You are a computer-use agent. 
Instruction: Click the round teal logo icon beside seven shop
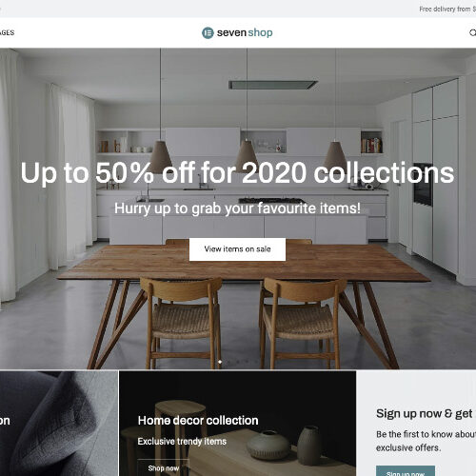pos(208,32)
